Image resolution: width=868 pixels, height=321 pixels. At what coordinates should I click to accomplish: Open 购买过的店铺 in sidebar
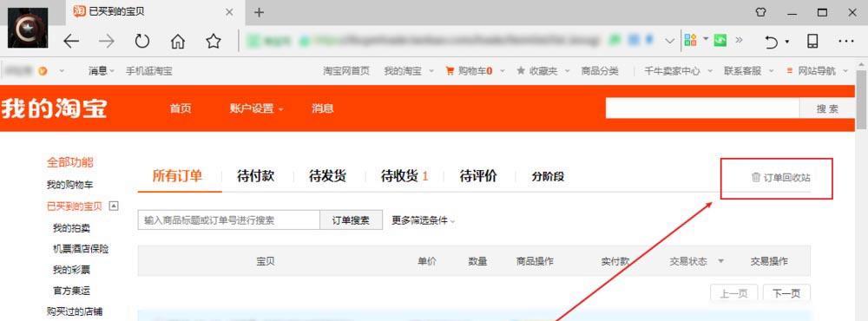click(x=75, y=311)
